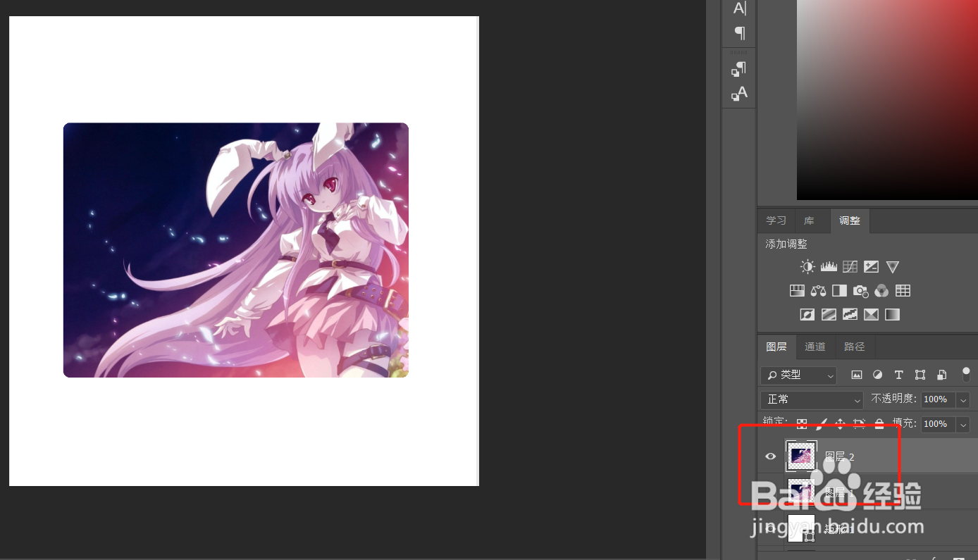This screenshot has width=978, height=560.
Task: Select the 矩形 1 shape layer thumbnail
Action: (x=801, y=528)
